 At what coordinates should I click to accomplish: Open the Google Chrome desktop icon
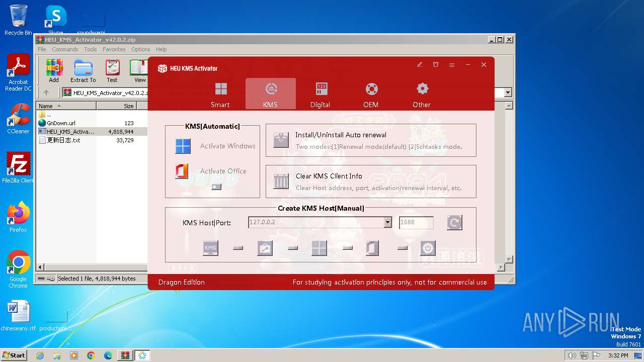click(18, 269)
